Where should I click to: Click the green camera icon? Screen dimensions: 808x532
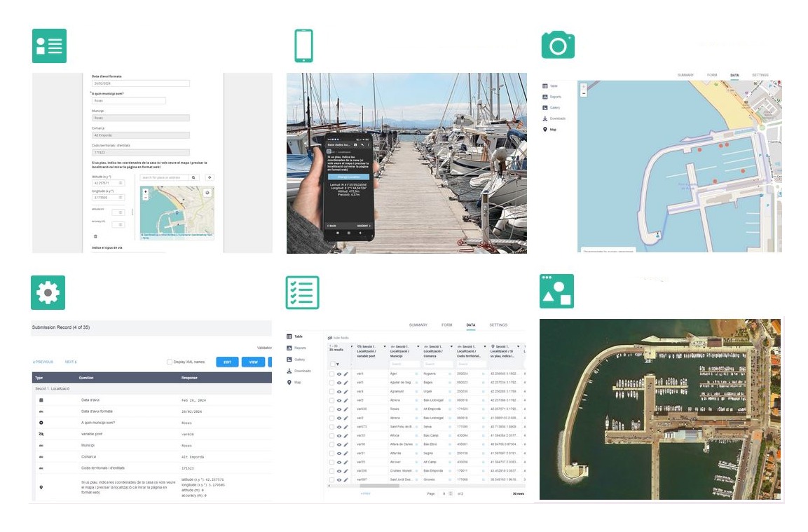[x=558, y=46]
